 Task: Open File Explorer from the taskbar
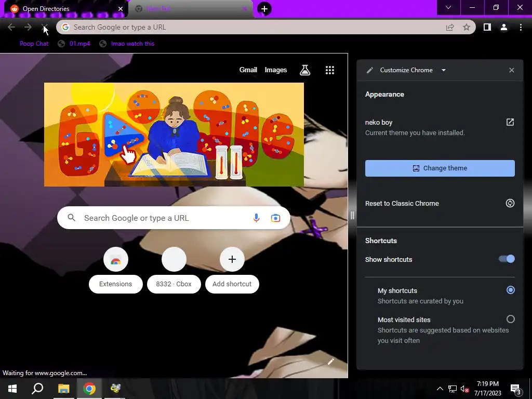click(63, 389)
